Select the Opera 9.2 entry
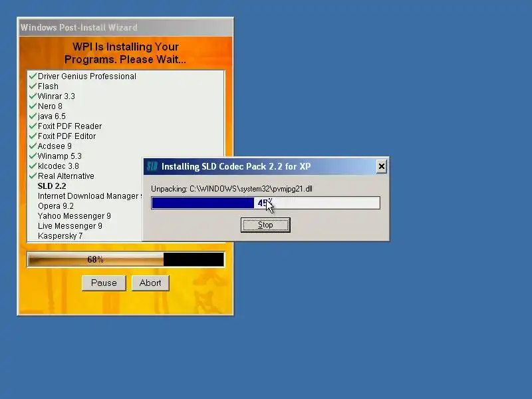The image size is (532, 399). click(x=56, y=206)
